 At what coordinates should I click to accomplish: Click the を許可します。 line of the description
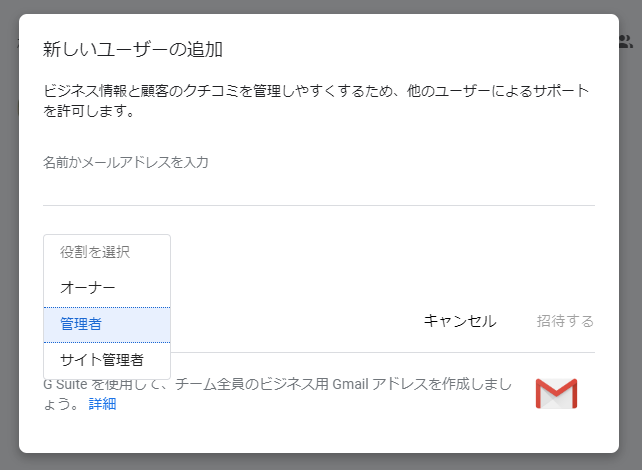coord(89,112)
